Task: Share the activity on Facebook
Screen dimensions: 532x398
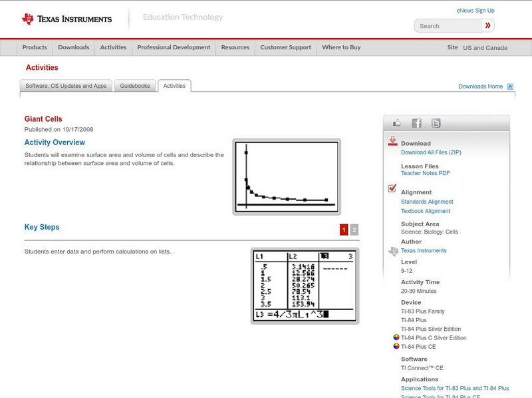Action: click(417, 123)
